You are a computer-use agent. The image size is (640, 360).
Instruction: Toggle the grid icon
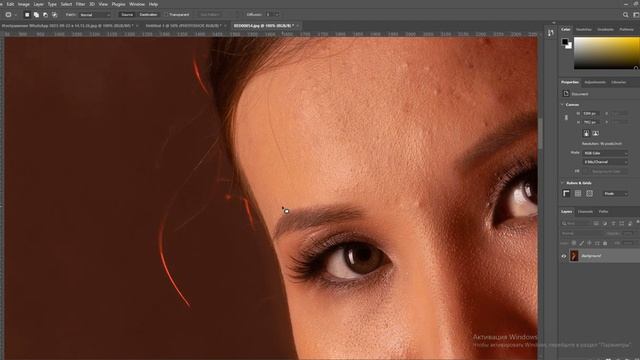point(578,193)
